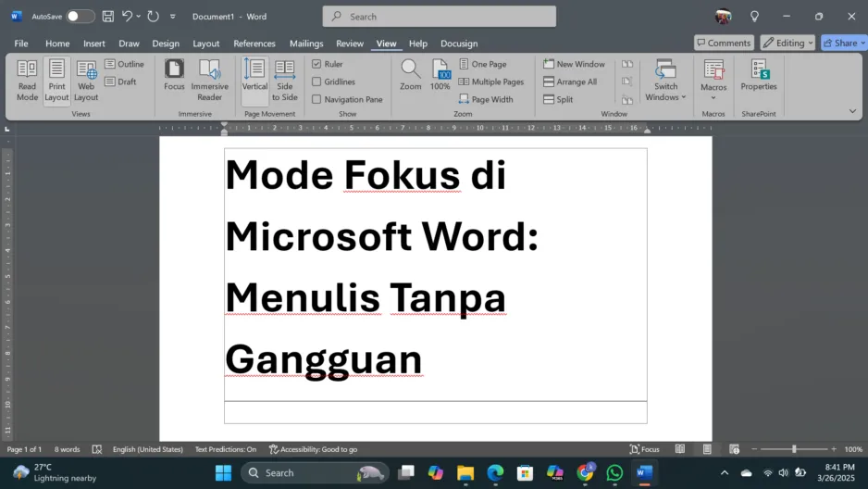
Task: Click Page 1 of 1 indicator
Action: point(24,449)
